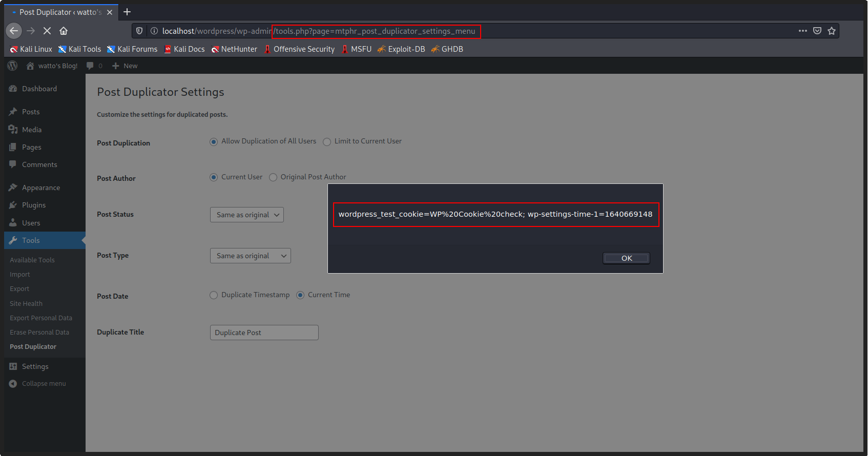Click the Save to Pocket icon
The image size is (868, 456).
817,31
